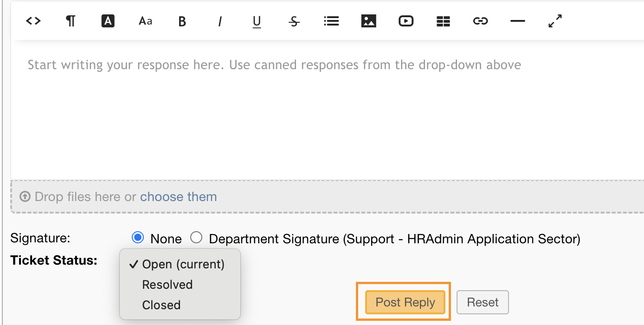The width and height of the screenshot is (644, 325).
Task: Open the paragraph format icon
Action: [x=71, y=21]
